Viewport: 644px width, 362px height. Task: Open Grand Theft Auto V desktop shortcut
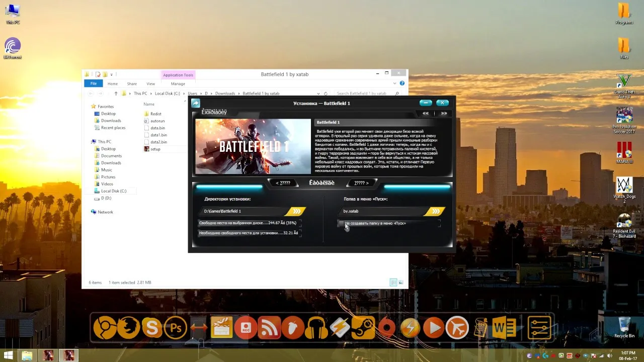[x=624, y=86]
